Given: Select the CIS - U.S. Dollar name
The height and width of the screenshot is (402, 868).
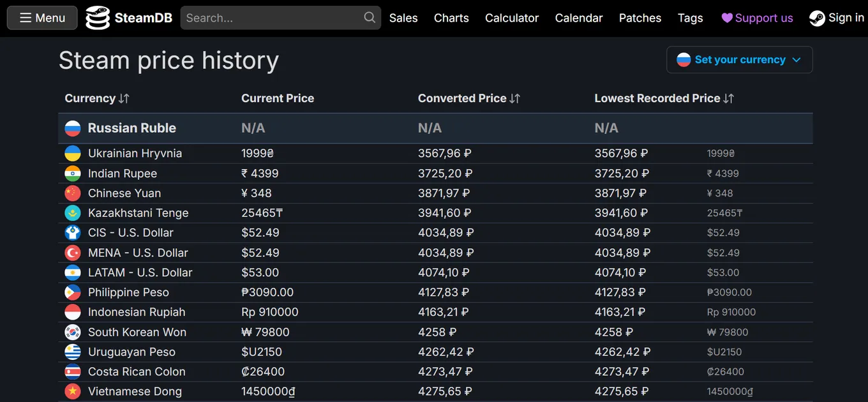Looking at the screenshot, I should point(131,232).
